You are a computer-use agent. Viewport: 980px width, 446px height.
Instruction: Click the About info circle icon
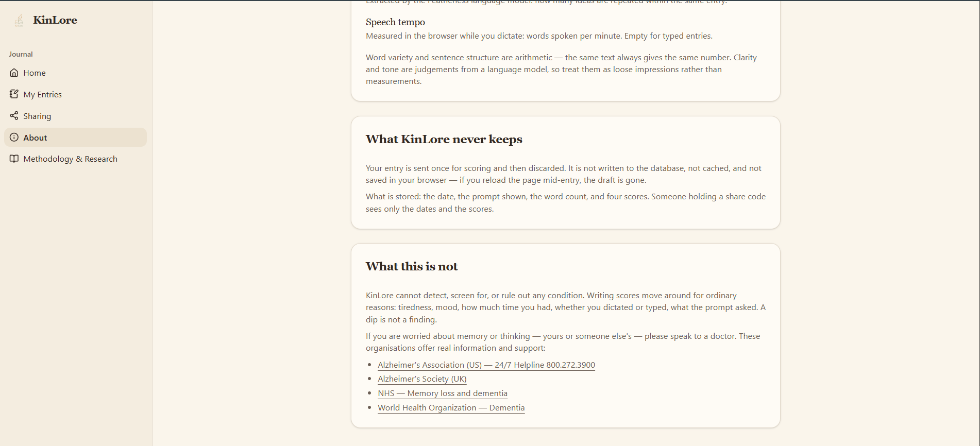click(x=14, y=138)
